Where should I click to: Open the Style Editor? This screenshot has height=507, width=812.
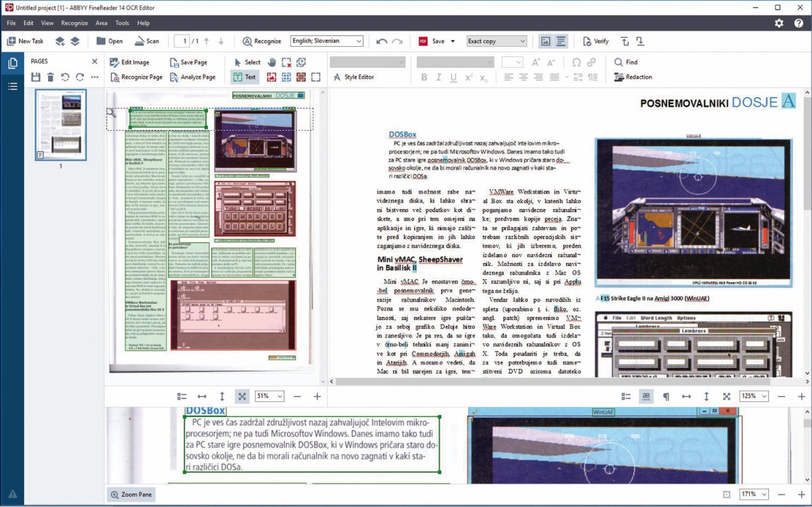[353, 77]
